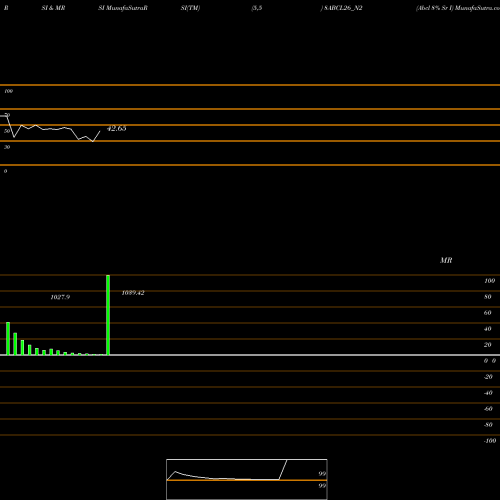Open the mini price chart thumbnail at bottom
Image resolution: width=500 pixels, height=500 pixels.
coord(247,479)
